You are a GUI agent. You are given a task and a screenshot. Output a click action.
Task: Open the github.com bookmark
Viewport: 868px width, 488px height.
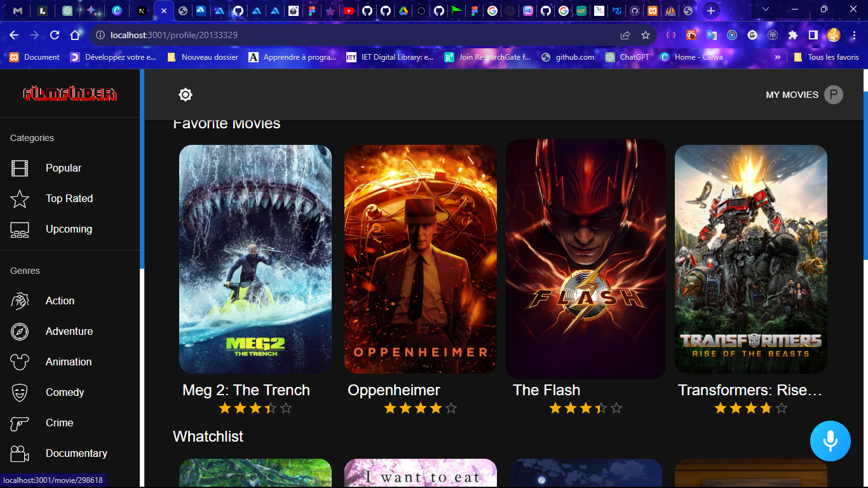pyautogui.click(x=567, y=57)
